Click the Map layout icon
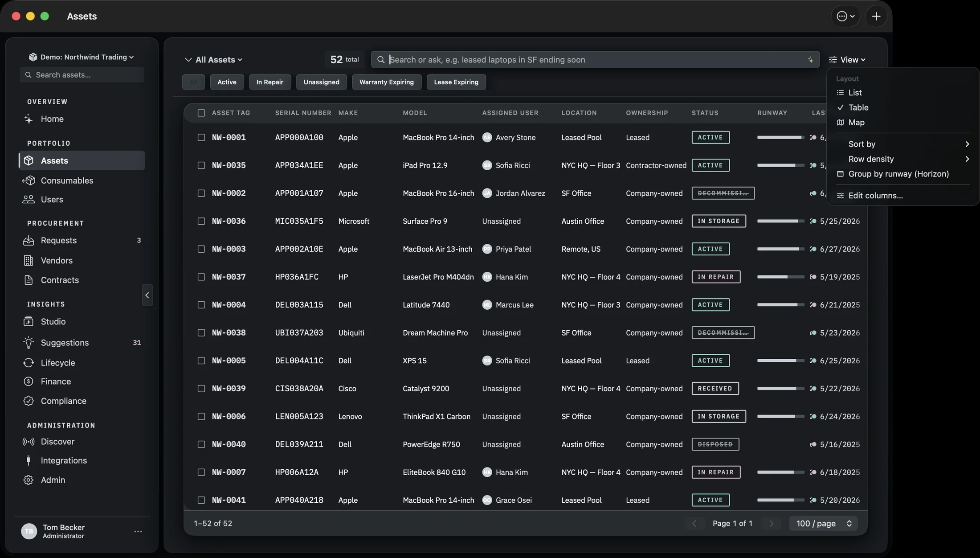The height and width of the screenshot is (558, 980). click(840, 123)
